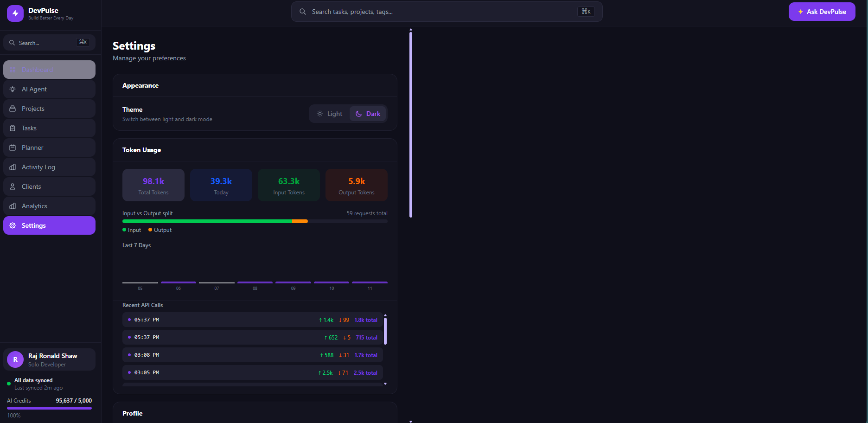Click the green sync status dot
Screen dimensions: 868x423
tap(9, 384)
